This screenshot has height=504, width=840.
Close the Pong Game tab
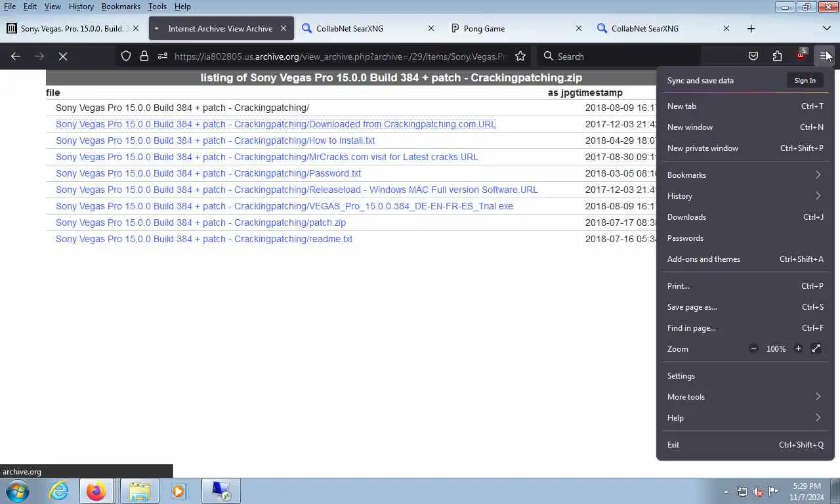(579, 28)
